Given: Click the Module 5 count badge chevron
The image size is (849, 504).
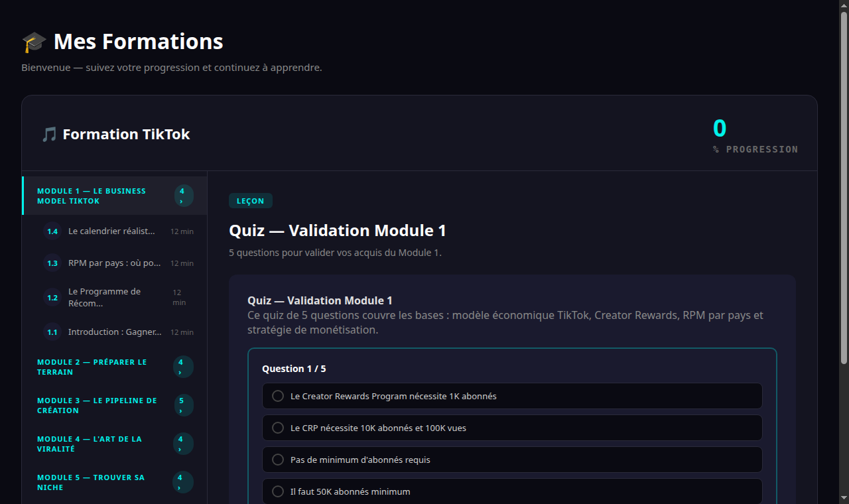Looking at the screenshot, I should click(183, 482).
